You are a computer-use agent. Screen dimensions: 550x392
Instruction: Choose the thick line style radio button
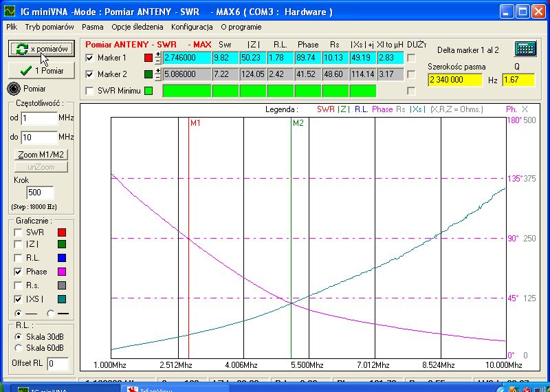[51, 313]
